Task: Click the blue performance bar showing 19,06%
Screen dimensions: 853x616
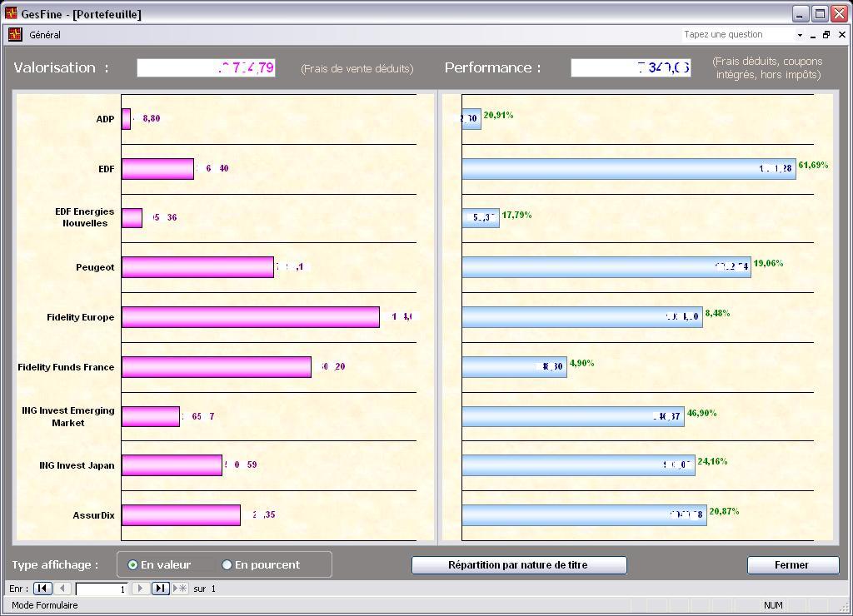Action: coord(606,267)
